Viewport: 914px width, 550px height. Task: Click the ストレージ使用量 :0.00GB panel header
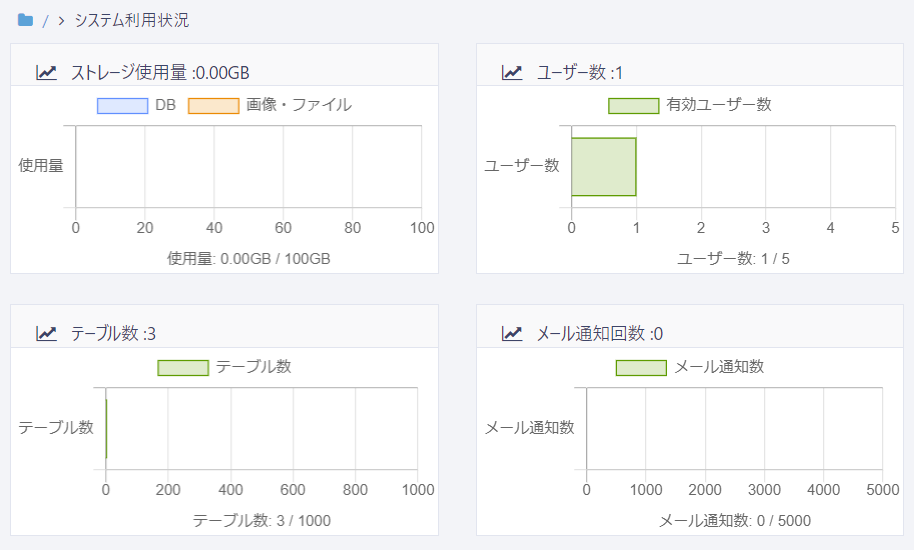click(x=160, y=72)
